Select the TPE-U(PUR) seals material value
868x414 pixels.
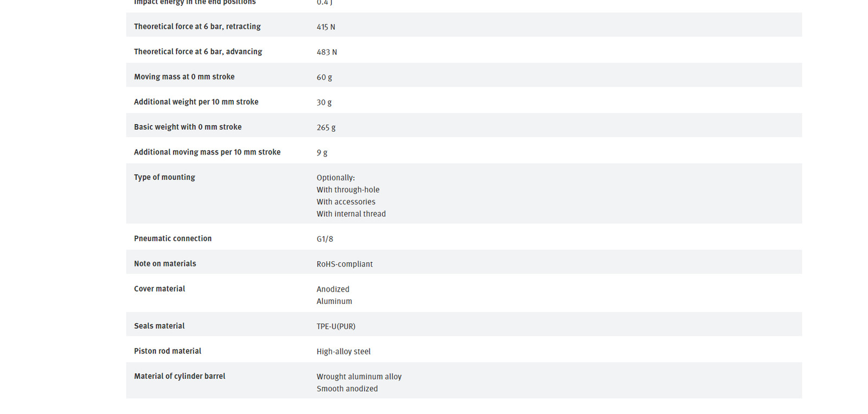tap(336, 326)
